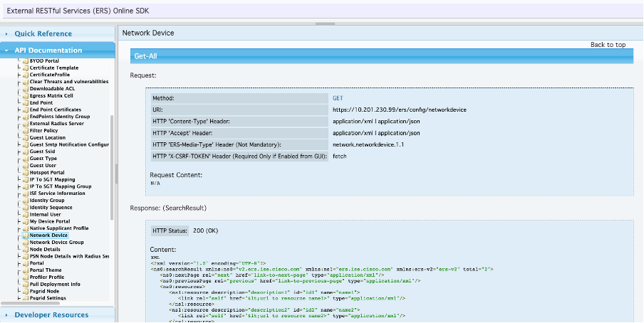644x323 pixels.
Task: Click the folder icon beside Downloadable ACL
Action: pyautogui.click(x=26, y=89)
